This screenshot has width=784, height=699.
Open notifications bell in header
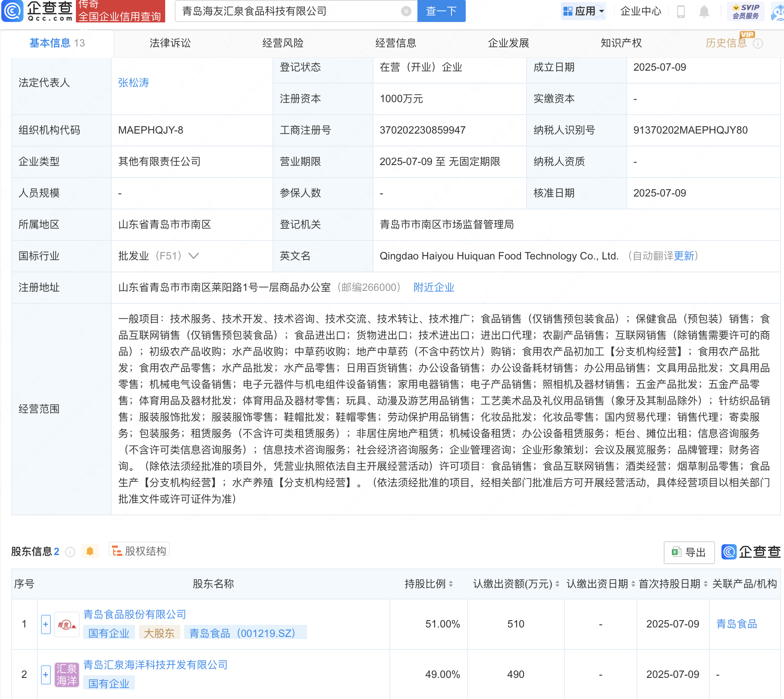tap(704, 11)
